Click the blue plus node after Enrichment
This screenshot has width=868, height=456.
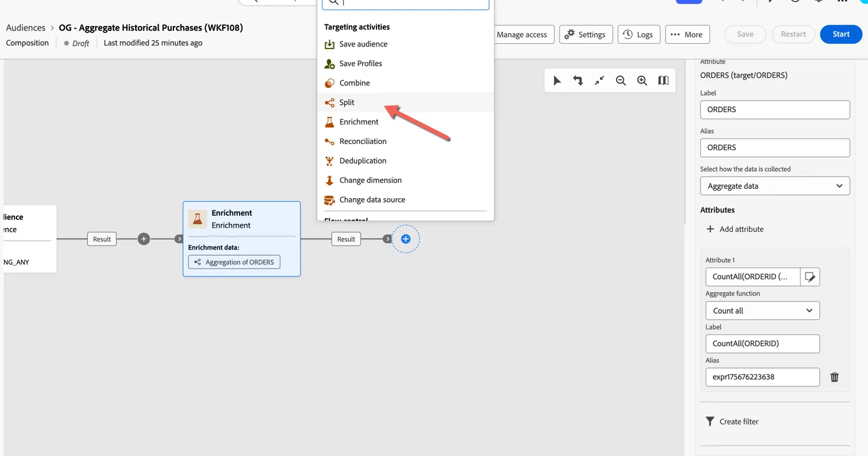406,239
